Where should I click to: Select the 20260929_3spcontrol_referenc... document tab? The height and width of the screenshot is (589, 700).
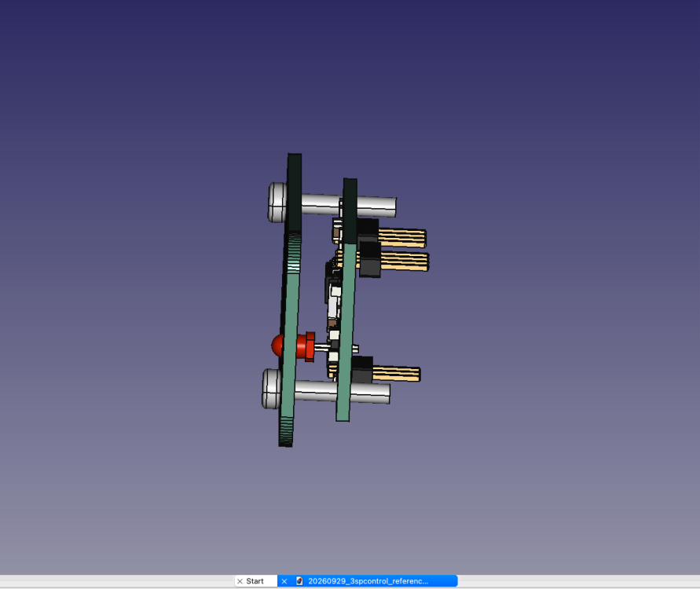click(x=368, y=581)
